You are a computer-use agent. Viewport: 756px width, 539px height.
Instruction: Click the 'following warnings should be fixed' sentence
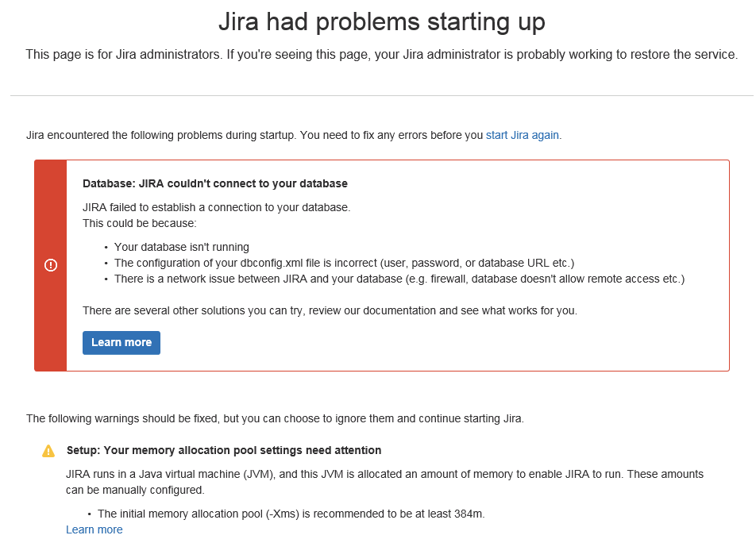click(x=275, y=418)
